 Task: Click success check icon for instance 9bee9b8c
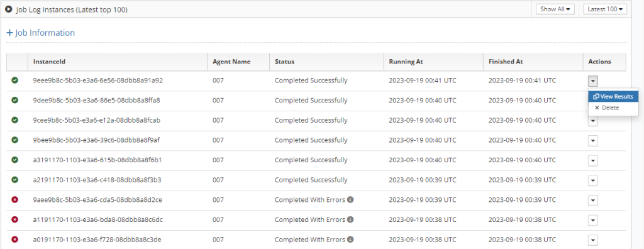click(15, 140)
